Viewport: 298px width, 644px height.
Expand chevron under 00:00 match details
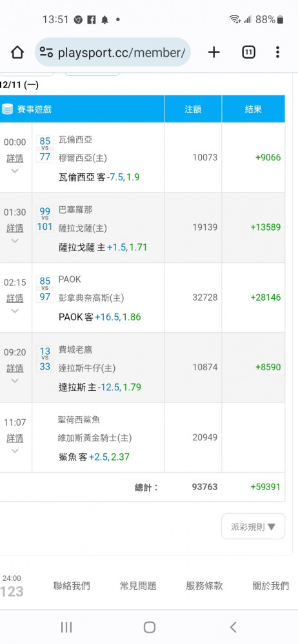(x=15, y=171)
